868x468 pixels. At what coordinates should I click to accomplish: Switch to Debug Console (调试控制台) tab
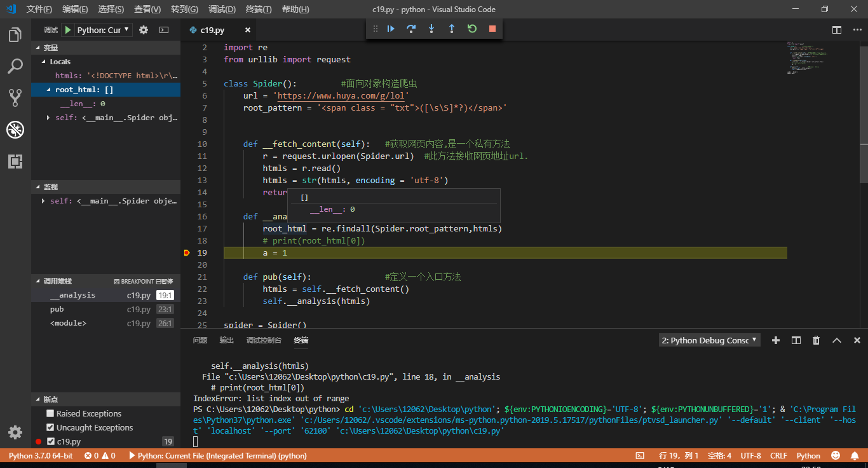[264, 340]
